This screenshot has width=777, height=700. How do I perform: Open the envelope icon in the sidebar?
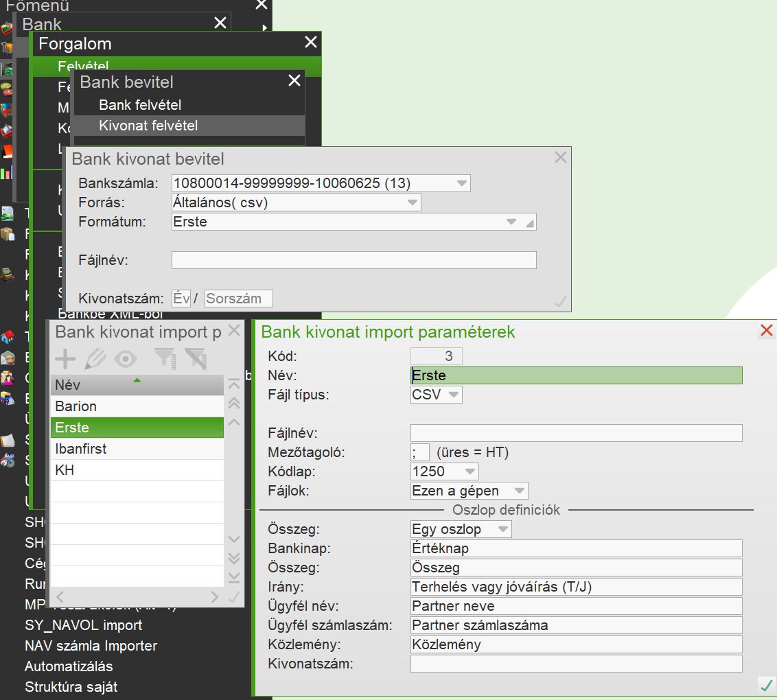coord(7,357)
